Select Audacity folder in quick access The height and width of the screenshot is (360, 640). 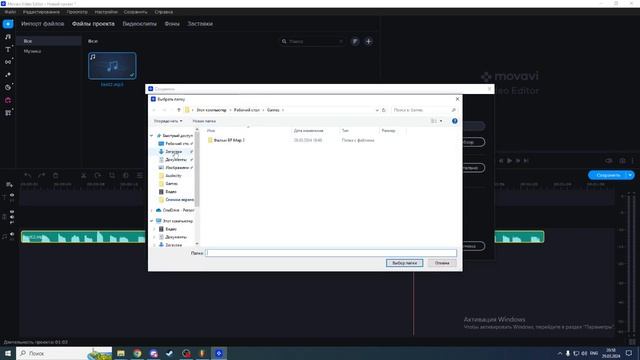pos(173,176)
